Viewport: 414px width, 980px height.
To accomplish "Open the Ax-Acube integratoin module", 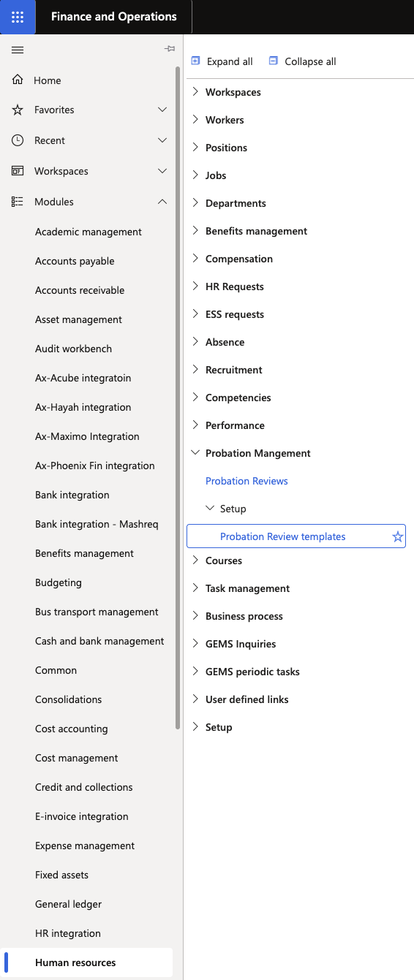I will tap(83, 378).
